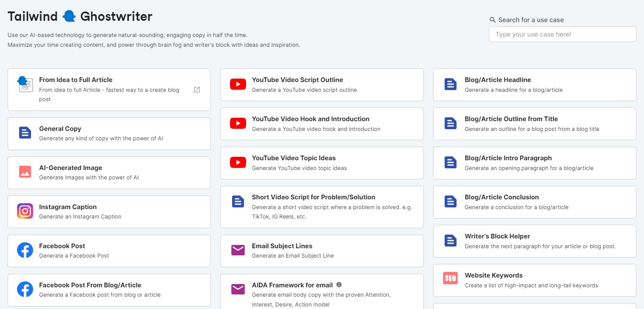Viewport: 644px width, 309px height.
Task: Click the YouTube icon for Video Topic Ideas
Action: click(x=238, y=162)
